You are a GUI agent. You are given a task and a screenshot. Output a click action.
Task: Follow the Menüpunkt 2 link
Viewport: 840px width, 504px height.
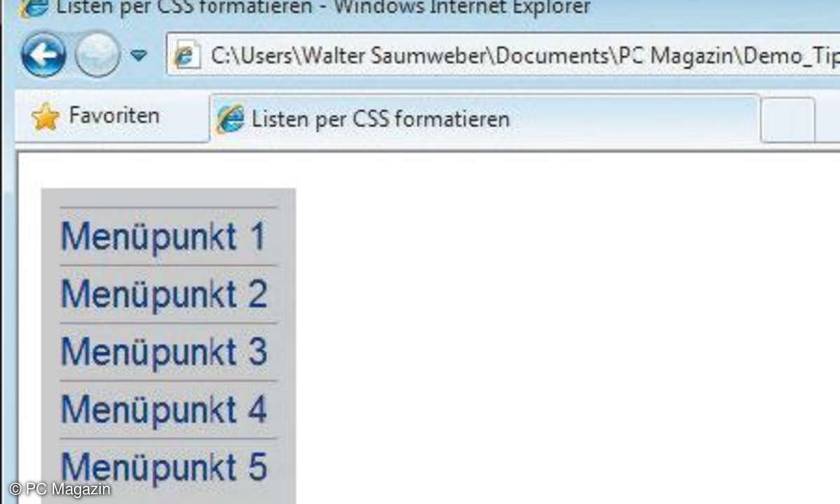click(163, 294)
